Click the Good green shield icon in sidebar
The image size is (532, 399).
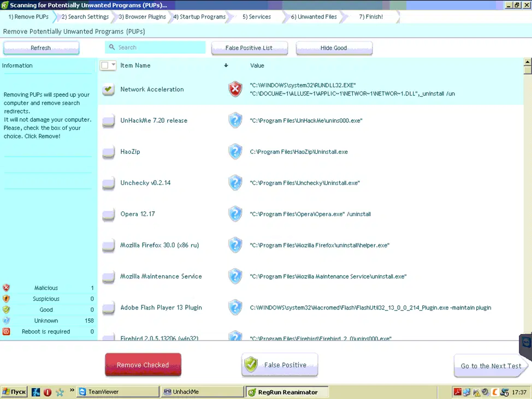coord(6,309)
